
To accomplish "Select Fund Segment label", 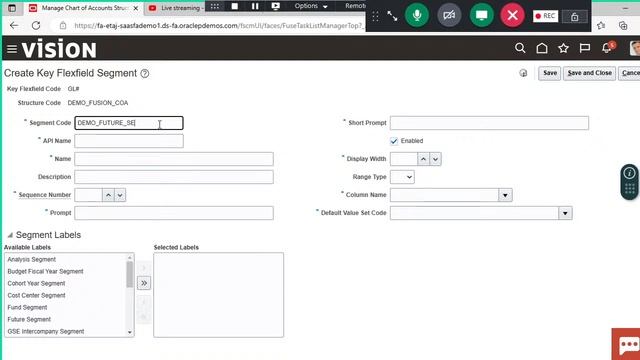I will pos(27,307).
